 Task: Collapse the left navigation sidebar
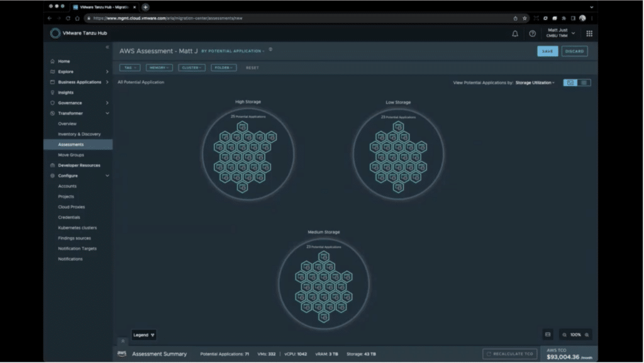click(107, 47)
